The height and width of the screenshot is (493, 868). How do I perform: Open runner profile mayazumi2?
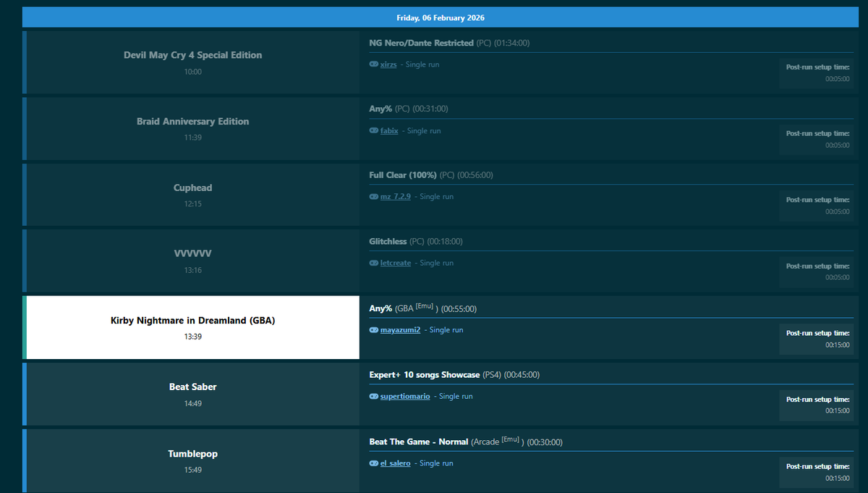[x=400, y=330]
